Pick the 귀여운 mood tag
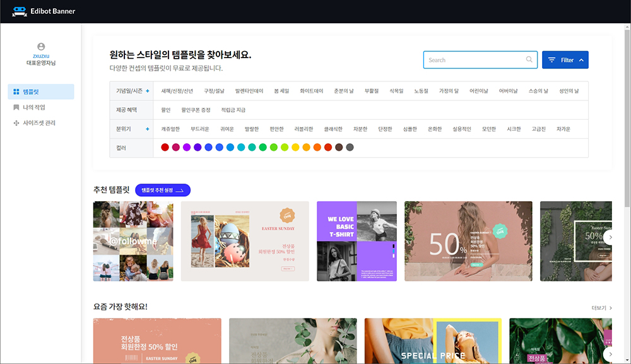The width and height of the screenshot is (631, 364). coord(227,129)
